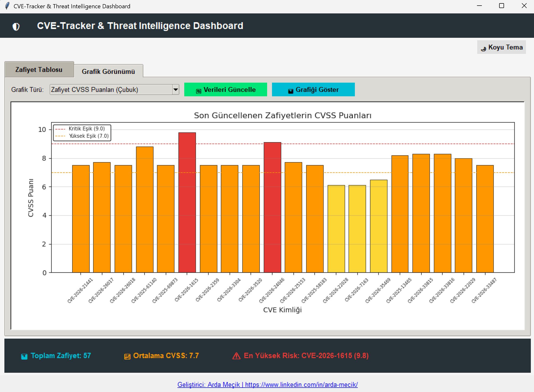Expand the Grafik Türü dropdown arrow

pos(175,89)
